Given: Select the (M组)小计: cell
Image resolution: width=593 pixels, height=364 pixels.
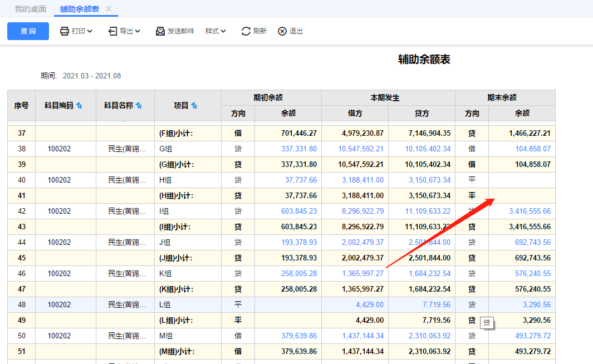Looking at the screenshot, I should tap(188, 352).
